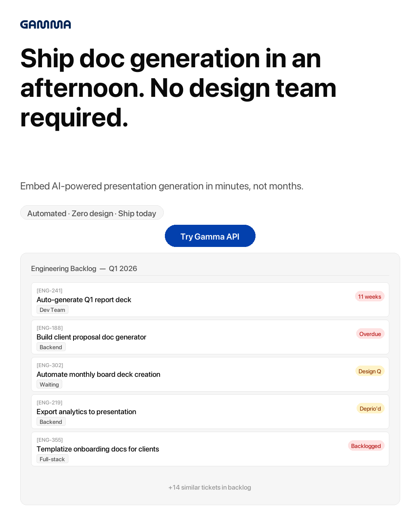Viewport: 420px width, 525px height.
Task: Click the ENG-355 ticket ID
Action: point(49,440)
